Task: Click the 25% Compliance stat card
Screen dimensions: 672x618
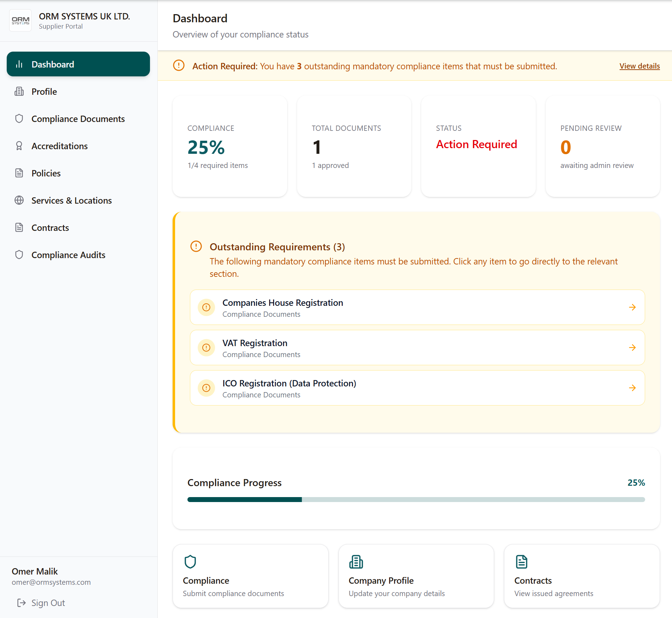Action: [230, 146]
